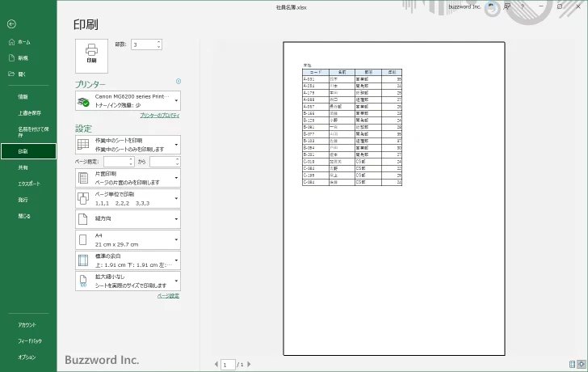Image resolution: width=588 pixels, height=372 pixels.
Task: Click the page range end field
Action: [162, 162]
